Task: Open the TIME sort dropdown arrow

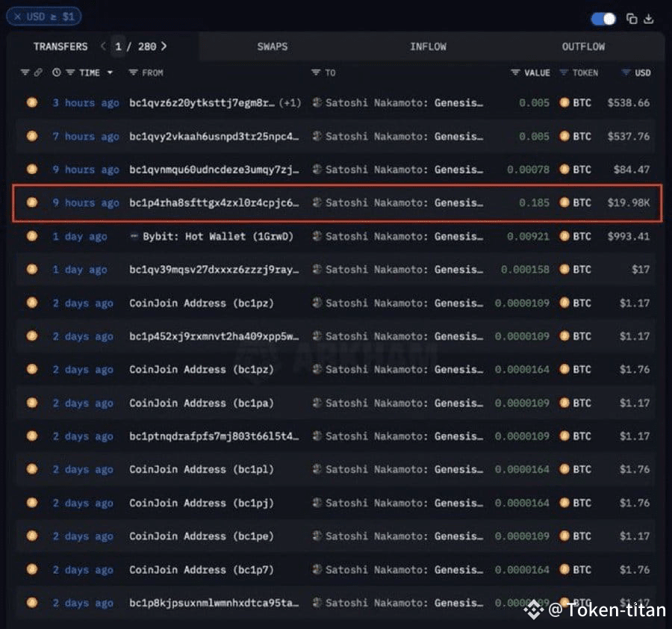Action: pos(111,73)
